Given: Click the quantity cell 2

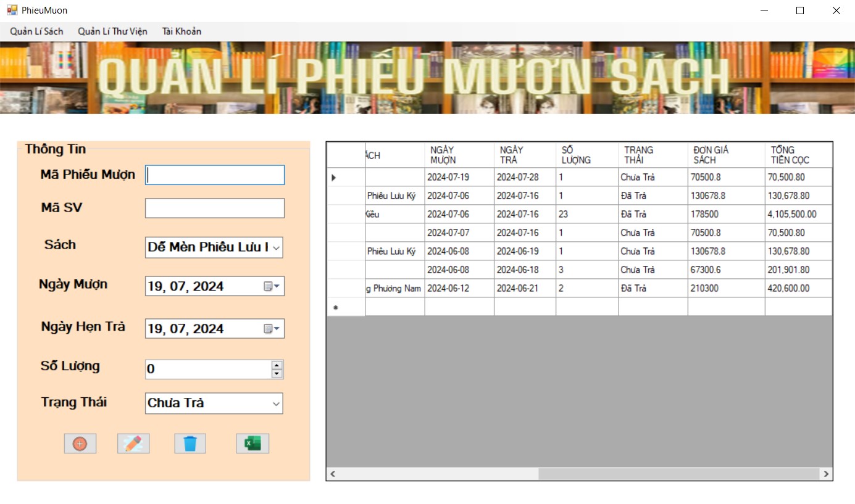Looking at the screenshot, I should [587, 288].
